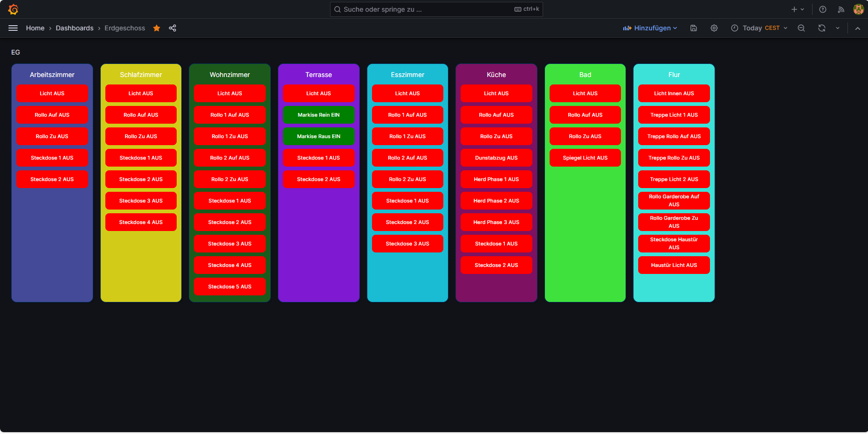The width and height of the screenshot is (868, 434).
Task: Toggle Markise Raus EIN switch
Action: [319, 136]
